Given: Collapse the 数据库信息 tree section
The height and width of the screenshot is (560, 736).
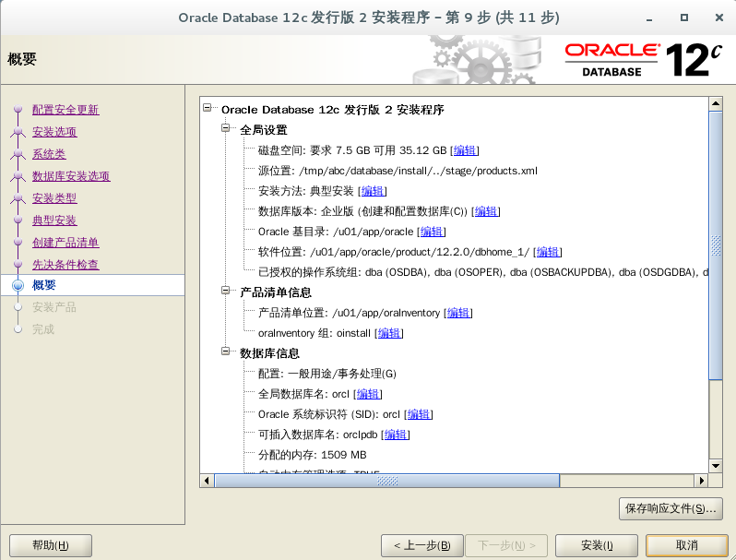Looking at the screenshot, I should tap(226, 351).
